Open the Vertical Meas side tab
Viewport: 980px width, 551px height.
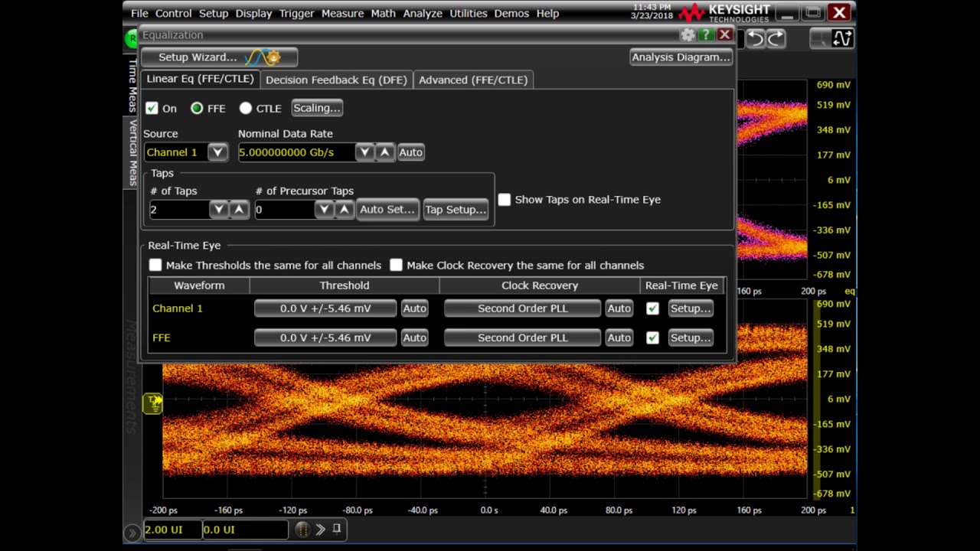pos(132,152)
